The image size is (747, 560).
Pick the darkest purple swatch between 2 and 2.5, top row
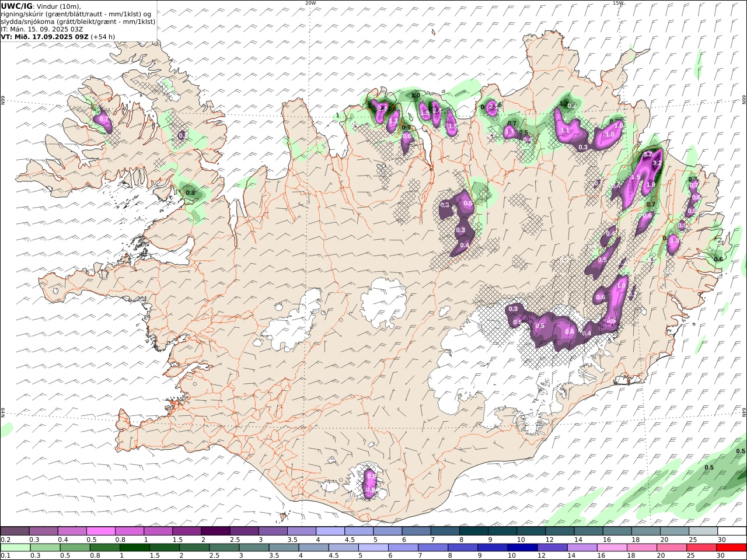tap(215, 531)
